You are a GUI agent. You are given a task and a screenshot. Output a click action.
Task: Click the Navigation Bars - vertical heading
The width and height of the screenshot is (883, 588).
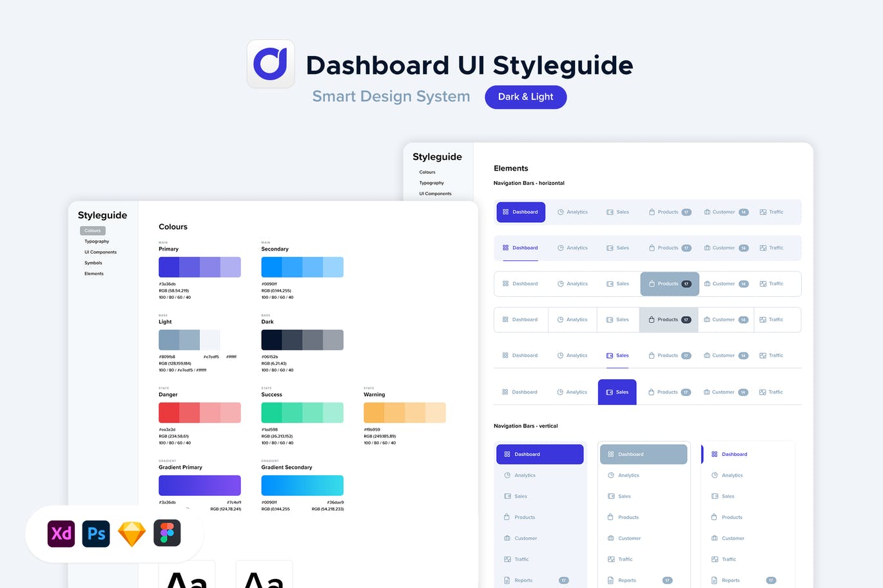526,426
